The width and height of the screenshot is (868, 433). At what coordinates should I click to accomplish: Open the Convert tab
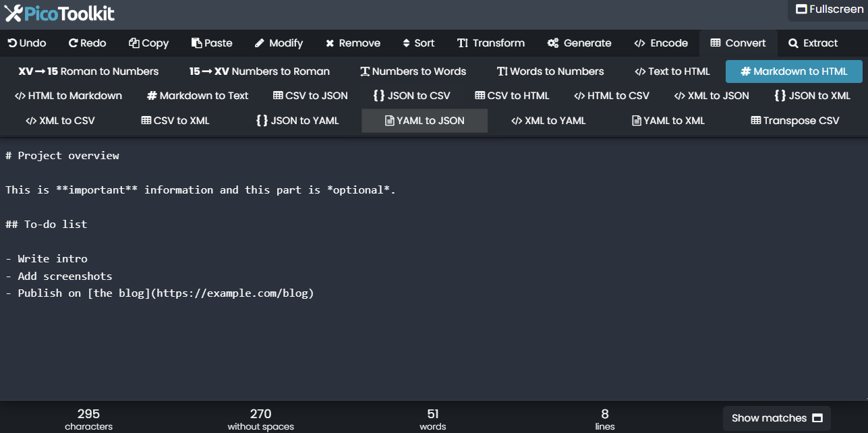(x=738, y=43)
